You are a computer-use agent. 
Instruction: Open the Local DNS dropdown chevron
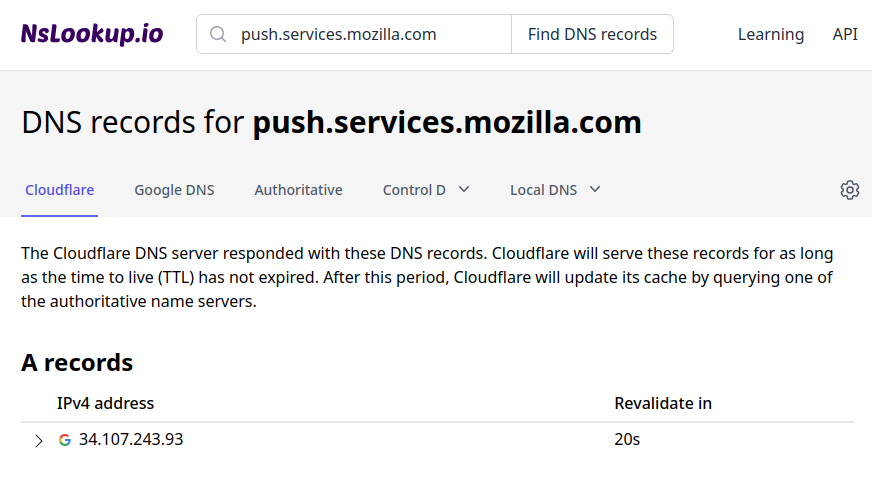pos(595,189)
